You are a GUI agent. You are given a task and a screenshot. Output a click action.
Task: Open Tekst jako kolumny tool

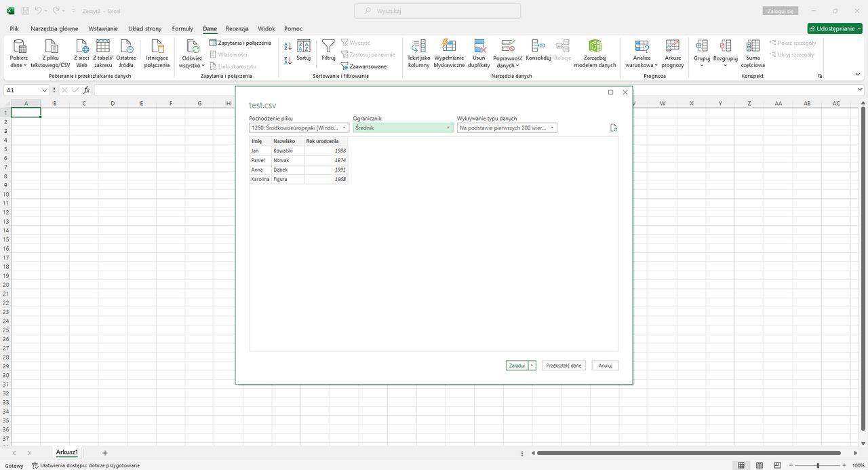coord(418,46)
